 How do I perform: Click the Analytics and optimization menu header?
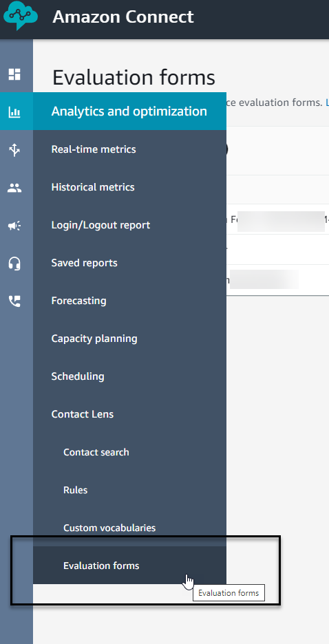(x=129, y=111)
